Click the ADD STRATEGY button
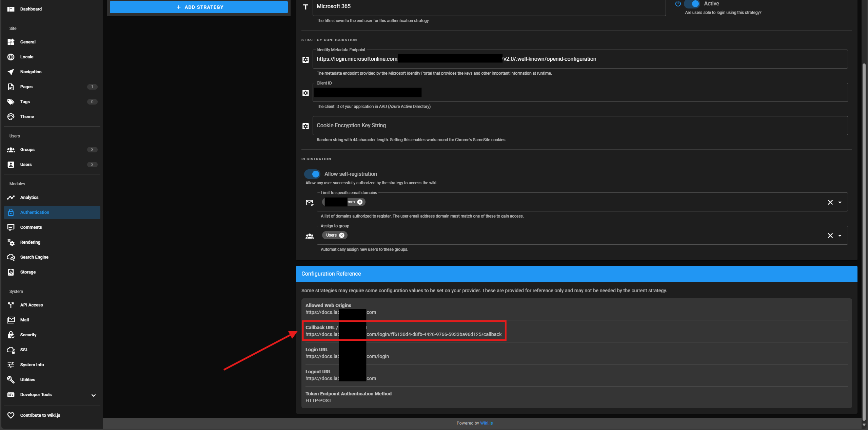 pyautogui.click(x=199, y=7)
